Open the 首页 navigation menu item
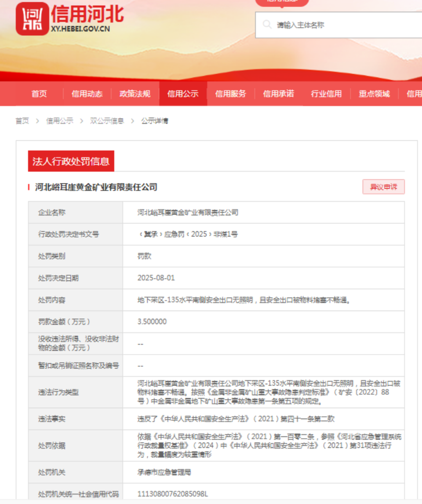This screenshot has width=422, height=504. 39,94
